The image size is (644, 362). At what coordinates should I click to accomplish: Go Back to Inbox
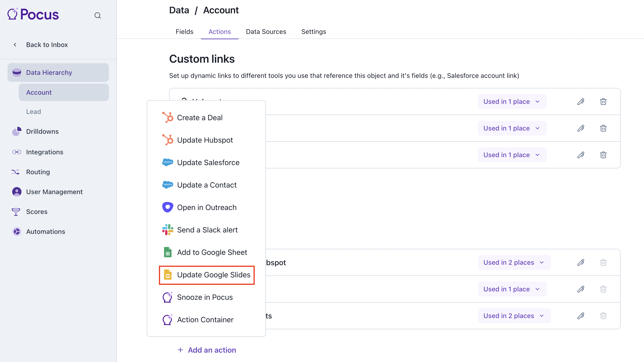47,44
